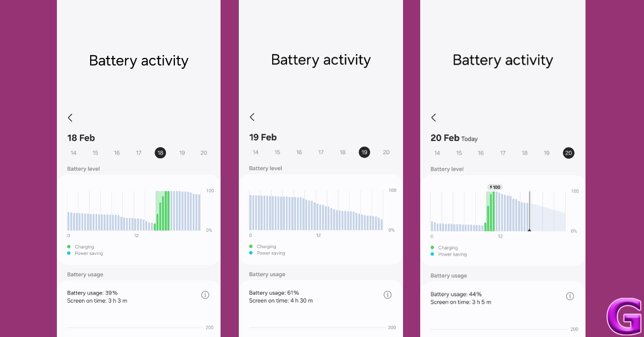The width and height of the screenshot is (644, 337).
Task: Select day 20 in 18 Feb screen
Action: tap(204, 153)
